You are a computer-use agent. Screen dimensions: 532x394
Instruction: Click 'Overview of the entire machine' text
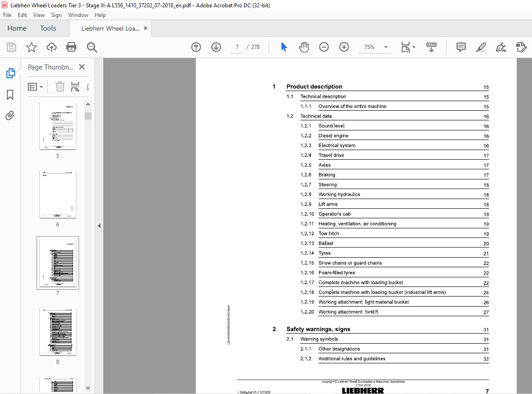[352, 106]
